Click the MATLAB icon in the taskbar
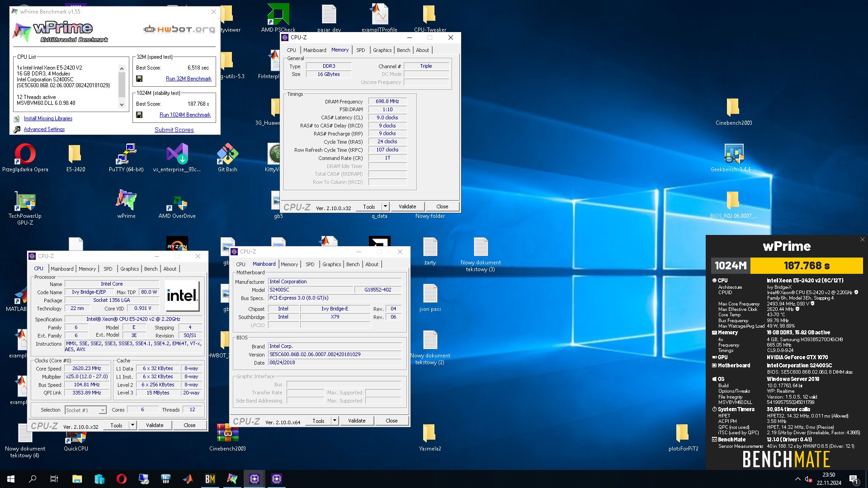This screenshot has height=488, width=868. (188, 479)
